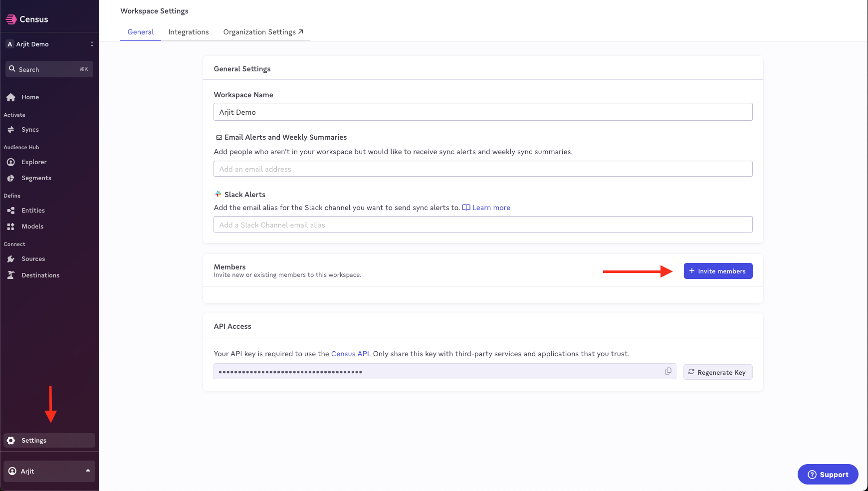
Task: Click the Invite members button
Action: point(718,271)
